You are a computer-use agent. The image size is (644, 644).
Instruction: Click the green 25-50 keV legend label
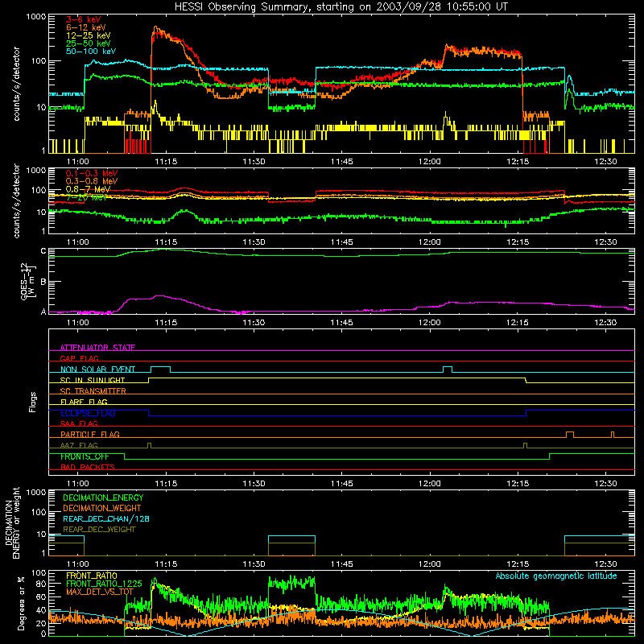coord(88,43)
